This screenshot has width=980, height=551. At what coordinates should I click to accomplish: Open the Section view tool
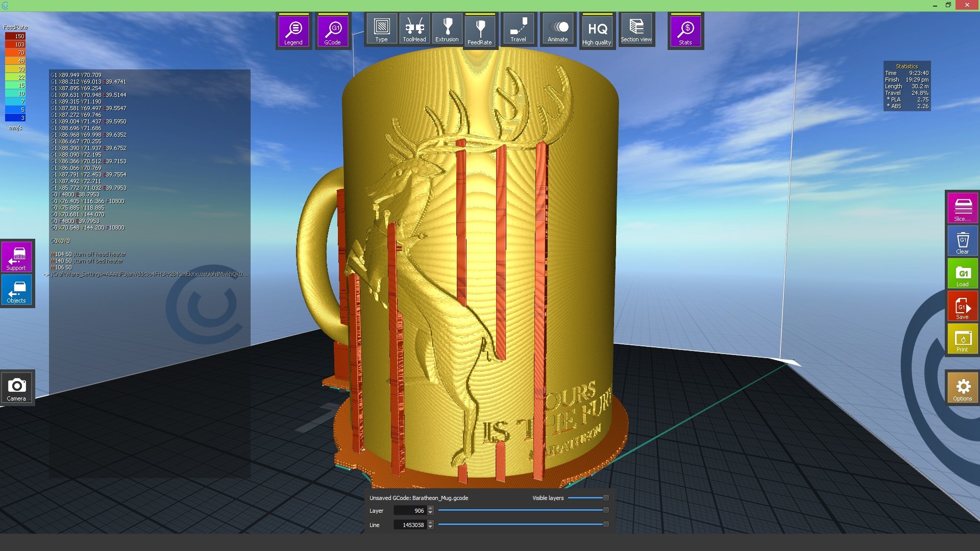[636, 30]
